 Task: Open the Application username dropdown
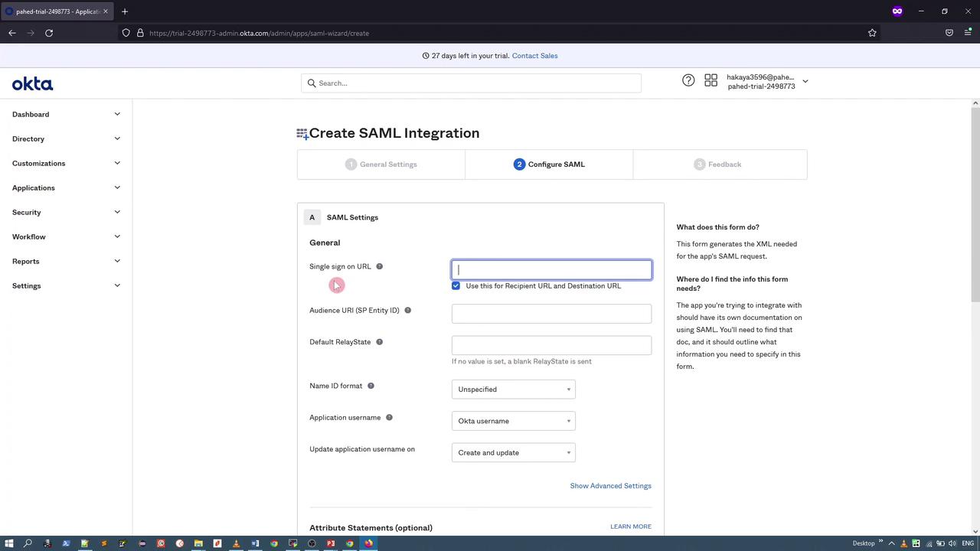pos(513,421)
